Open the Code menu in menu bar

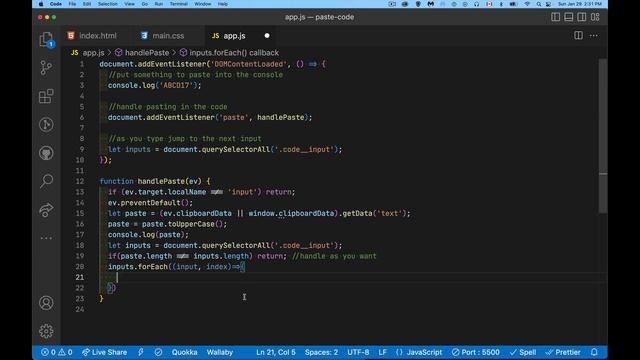click(56, 4)
